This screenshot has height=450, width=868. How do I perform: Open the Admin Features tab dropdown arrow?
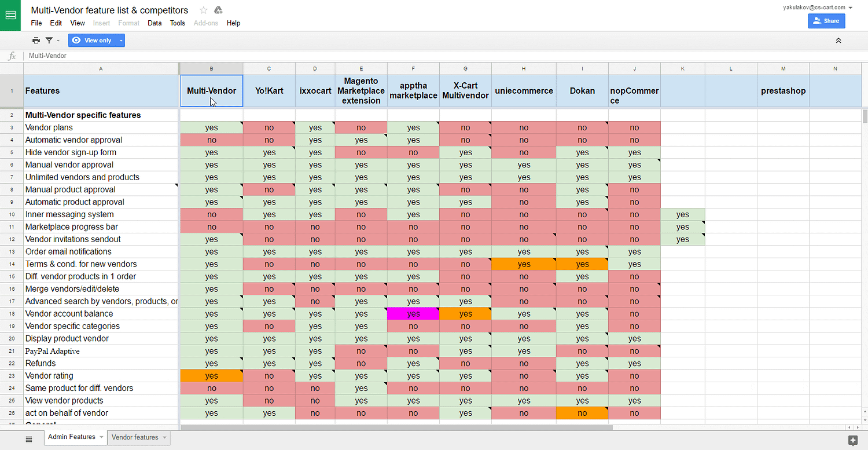point(102,437)
